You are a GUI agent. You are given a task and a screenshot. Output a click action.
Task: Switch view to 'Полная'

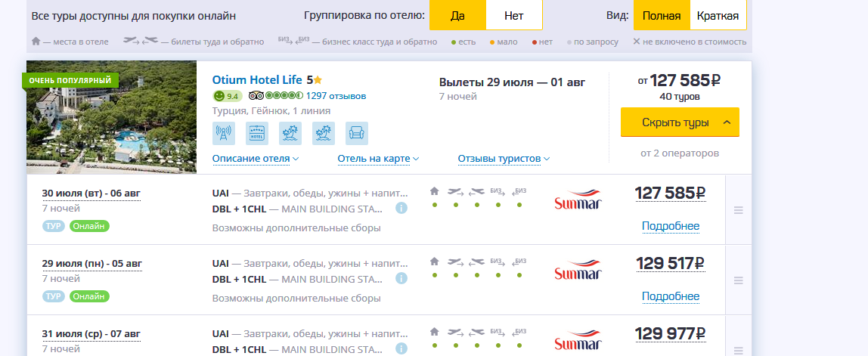tap(662, 16)
